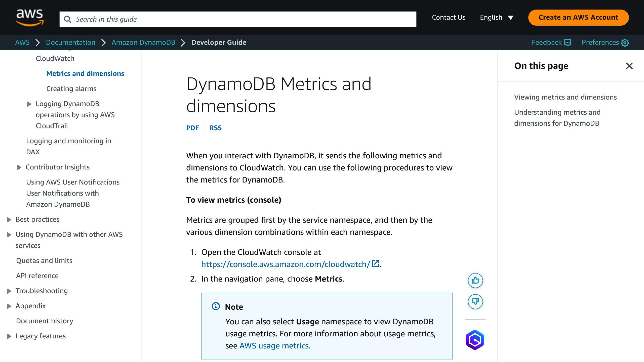Image resolution: width=644 pixels, height=362 pixels.
Task: Click the Feedback speech bubble icon
Action: pyautogui.click(x=568, y=42)
